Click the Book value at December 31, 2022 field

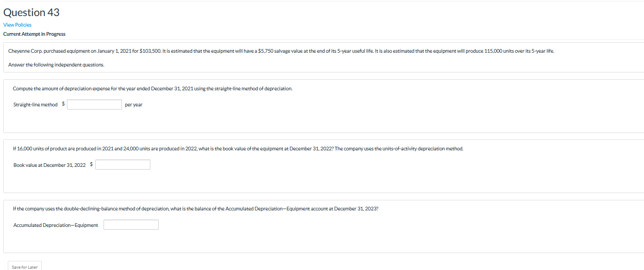pos(122,164)
